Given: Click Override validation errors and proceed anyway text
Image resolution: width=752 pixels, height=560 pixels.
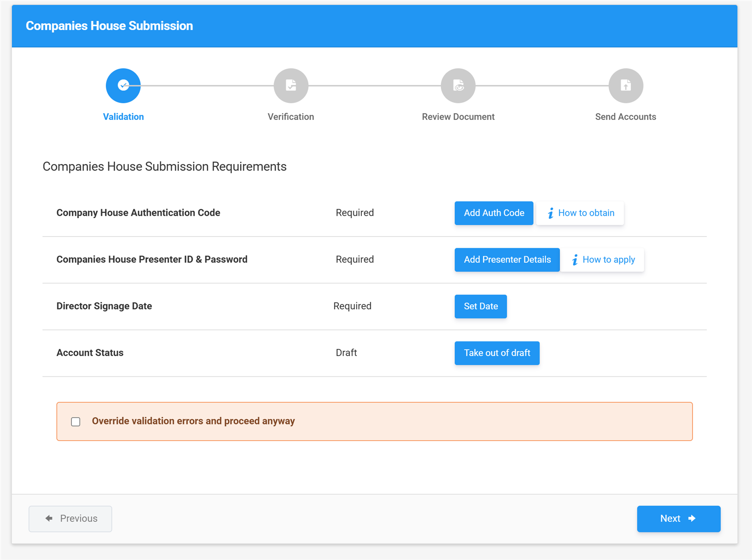Looking at the screenshot, I should (193, 421).
